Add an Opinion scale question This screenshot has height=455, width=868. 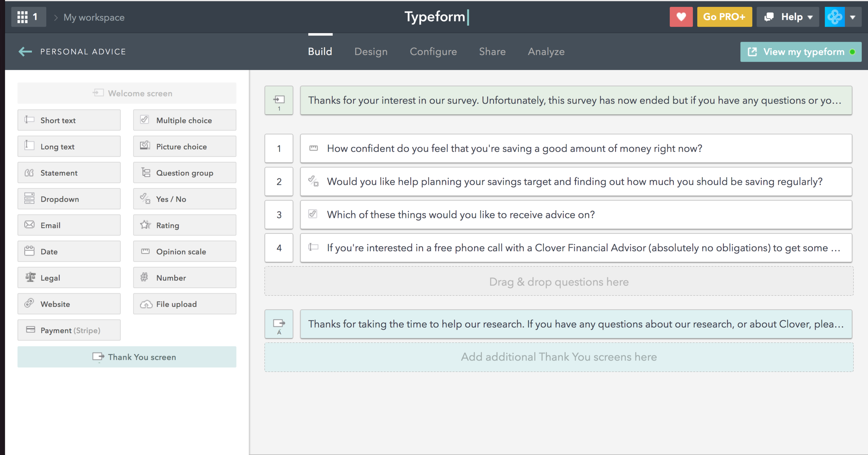184,252
